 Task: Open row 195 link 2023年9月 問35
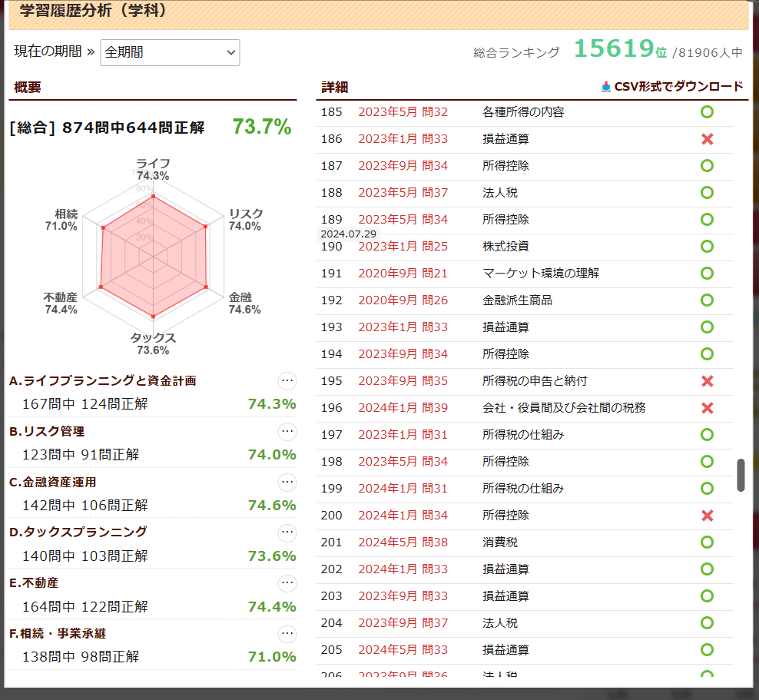pyautogui.click(x=403, y=381)
